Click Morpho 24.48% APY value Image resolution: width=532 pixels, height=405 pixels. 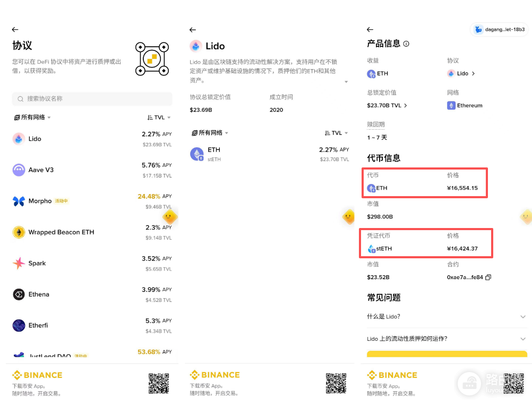click(x=155, y=196)
